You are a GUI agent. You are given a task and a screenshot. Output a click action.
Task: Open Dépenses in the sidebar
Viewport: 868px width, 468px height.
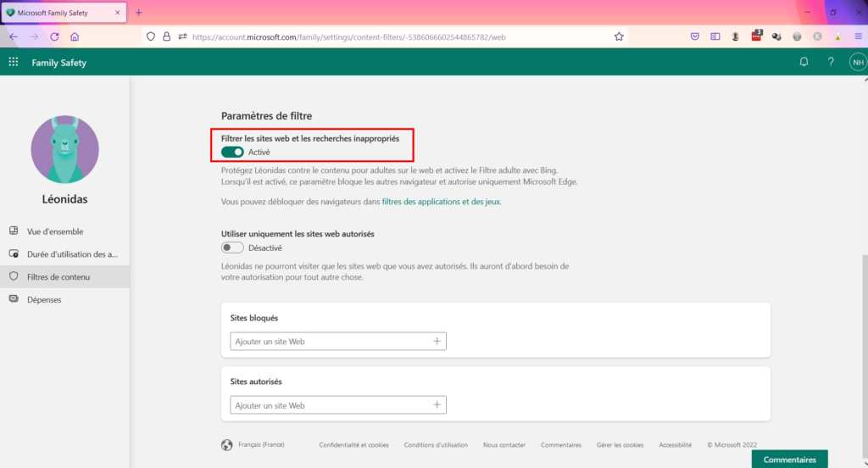[64, 299]
